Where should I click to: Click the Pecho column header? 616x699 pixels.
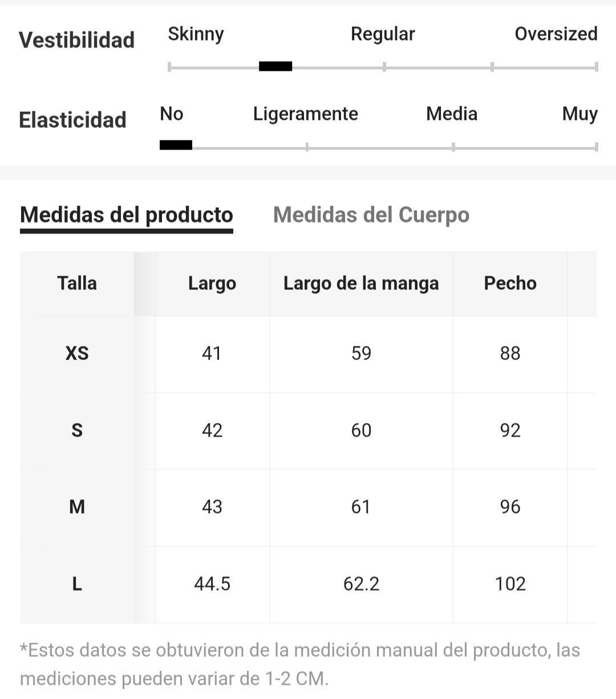point(510,283)
